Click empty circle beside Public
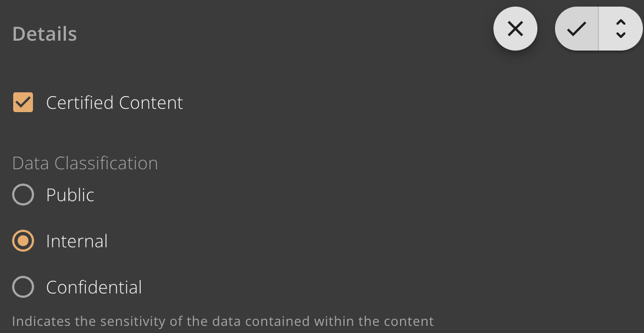 point(23,194)
